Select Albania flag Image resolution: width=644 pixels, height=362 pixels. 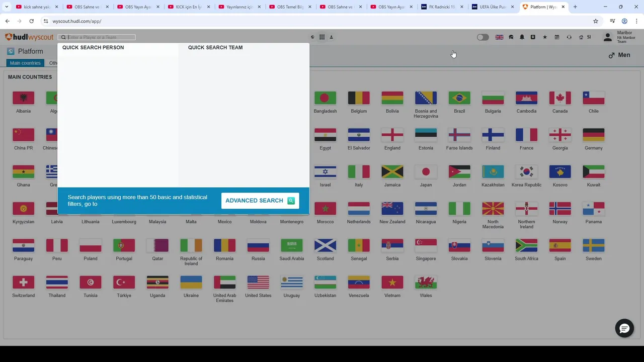click(x=24, y=98)
